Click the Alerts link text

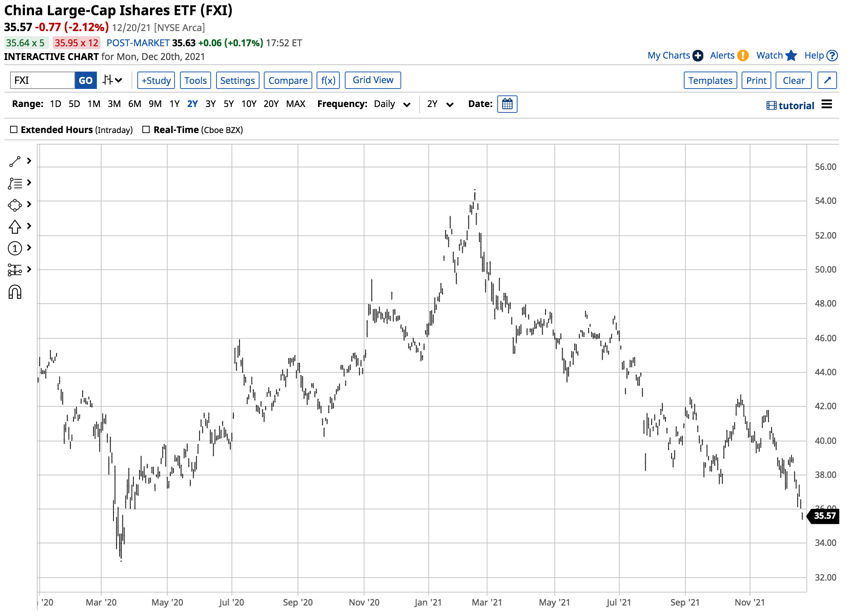click(722, 56)
